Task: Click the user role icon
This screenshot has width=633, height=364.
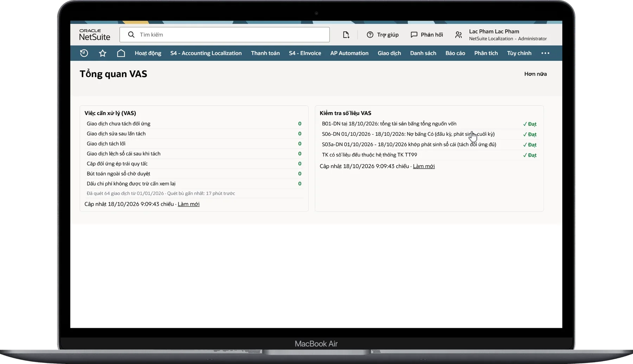Action: coord(458,34)
